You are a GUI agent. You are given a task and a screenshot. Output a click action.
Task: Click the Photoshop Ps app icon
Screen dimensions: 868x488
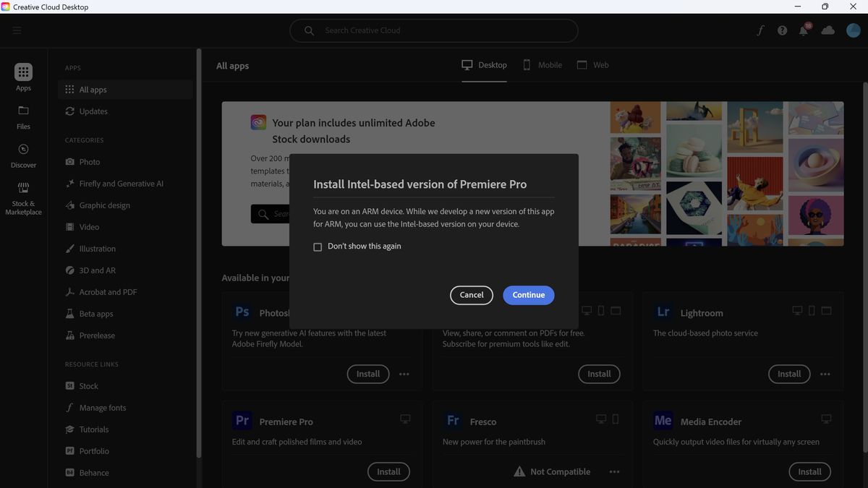click(x=242, y=311)
